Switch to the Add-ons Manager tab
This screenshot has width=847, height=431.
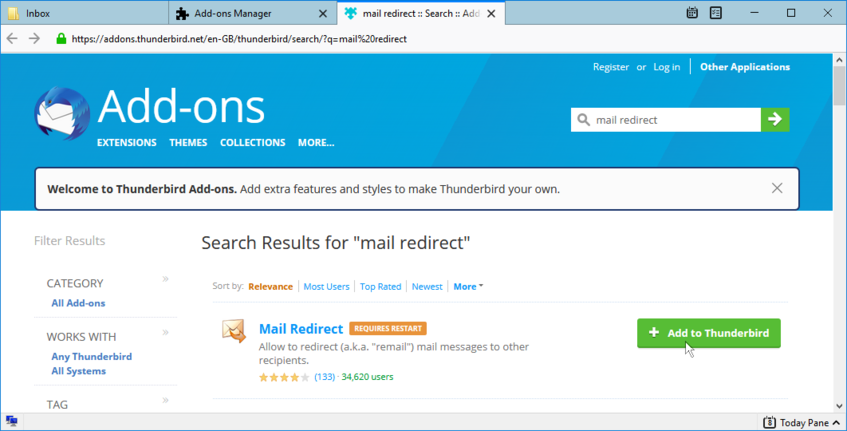253,14
